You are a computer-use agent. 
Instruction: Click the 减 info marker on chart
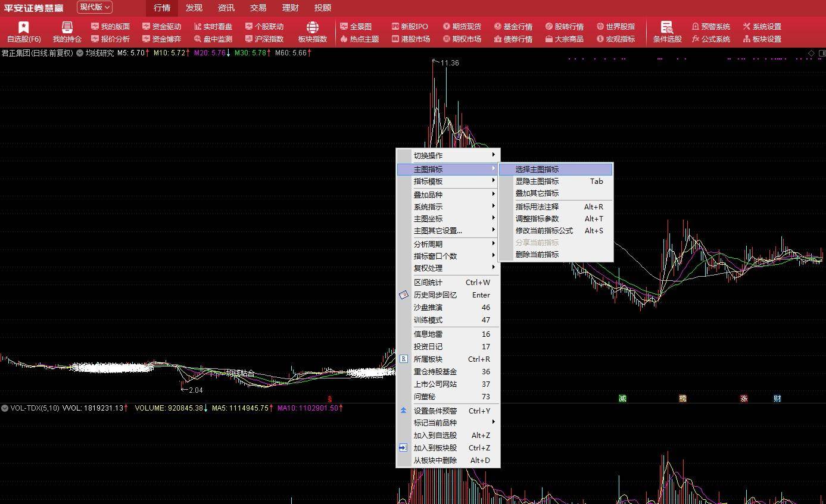(623, 398)
